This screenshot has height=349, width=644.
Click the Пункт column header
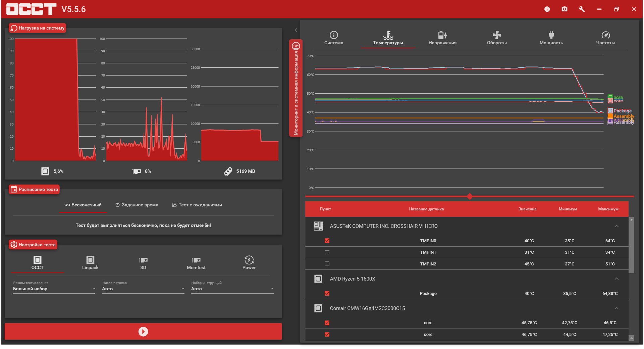(325, 209)
